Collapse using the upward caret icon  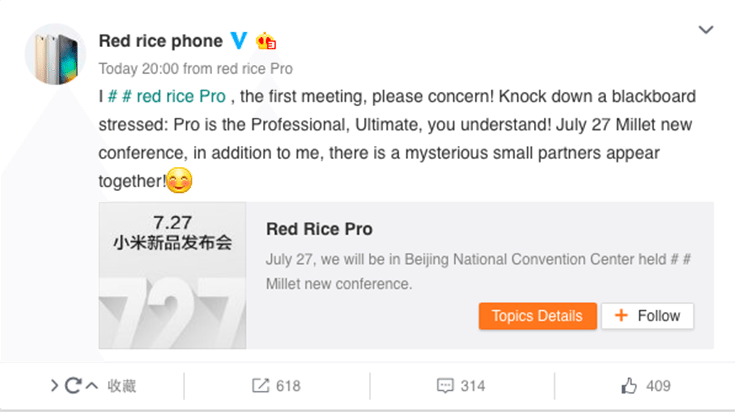(92, 386)
